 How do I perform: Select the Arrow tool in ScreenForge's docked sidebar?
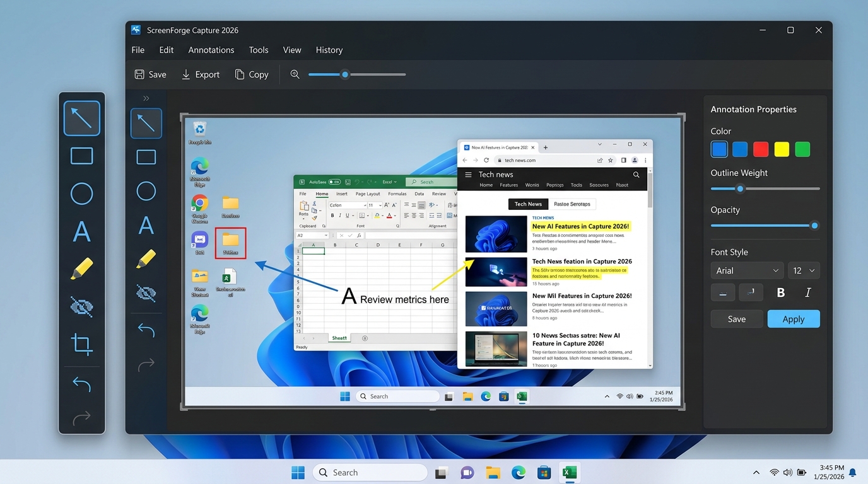[x=146, y=123]
